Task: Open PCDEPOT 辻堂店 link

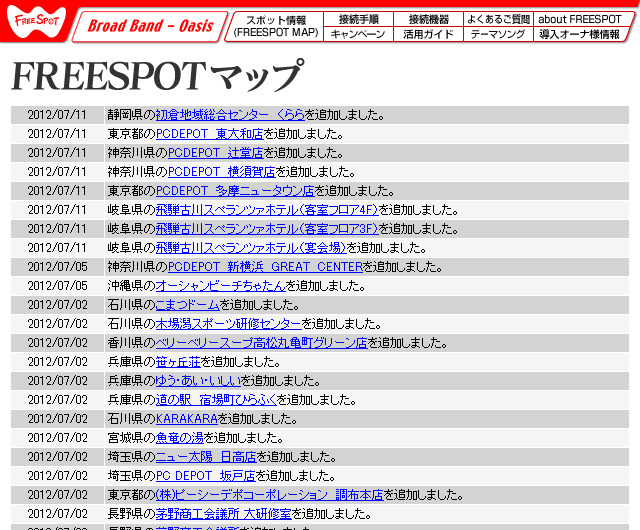Action: [216, 153]
